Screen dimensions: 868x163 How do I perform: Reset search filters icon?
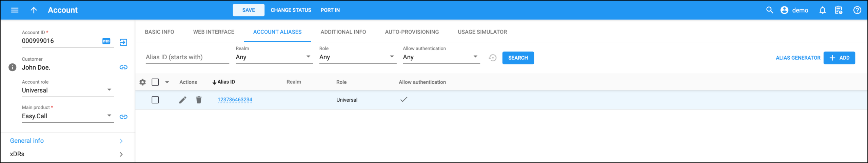pos(492,58)
